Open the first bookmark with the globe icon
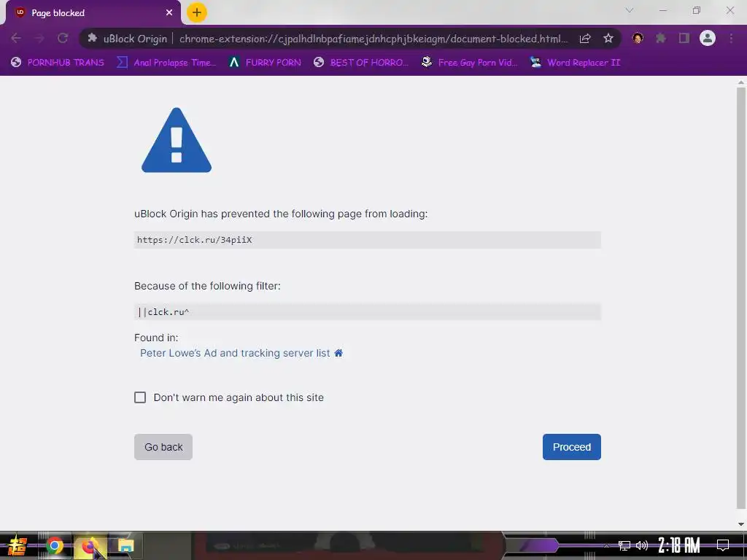The image size is (747, 560). click(x=58, y=63)
